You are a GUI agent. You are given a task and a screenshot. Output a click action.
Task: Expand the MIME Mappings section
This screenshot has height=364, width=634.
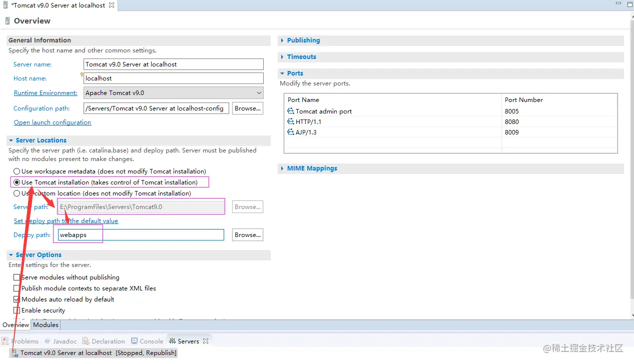(x=282, y=168)
